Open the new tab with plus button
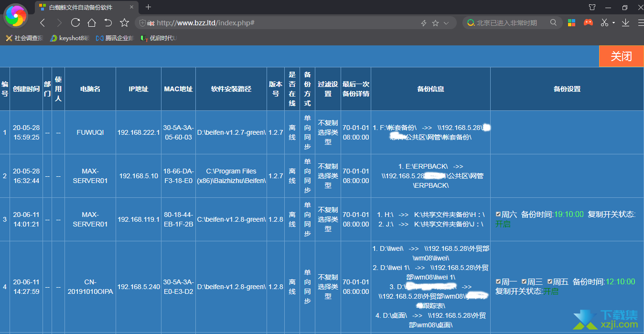 click(x=148, y=7)
